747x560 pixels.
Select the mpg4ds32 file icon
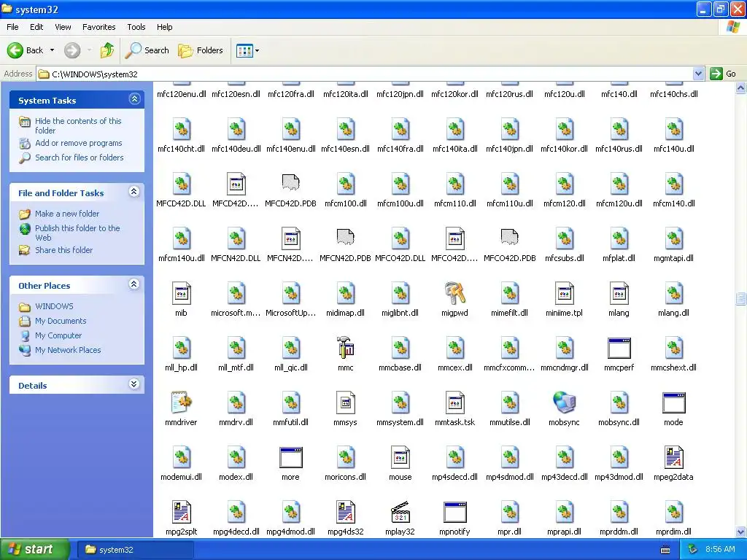click(345, 512)
